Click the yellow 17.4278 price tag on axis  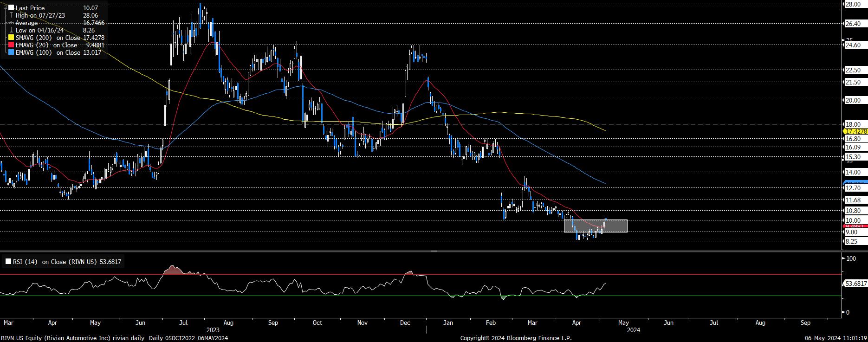tap(855, 132)
